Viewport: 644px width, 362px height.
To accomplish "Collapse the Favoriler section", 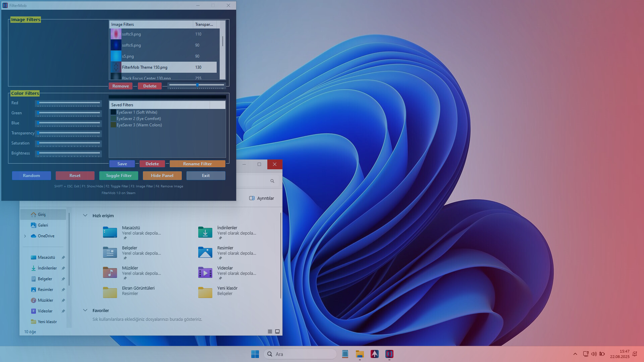I will coord(85,310).
